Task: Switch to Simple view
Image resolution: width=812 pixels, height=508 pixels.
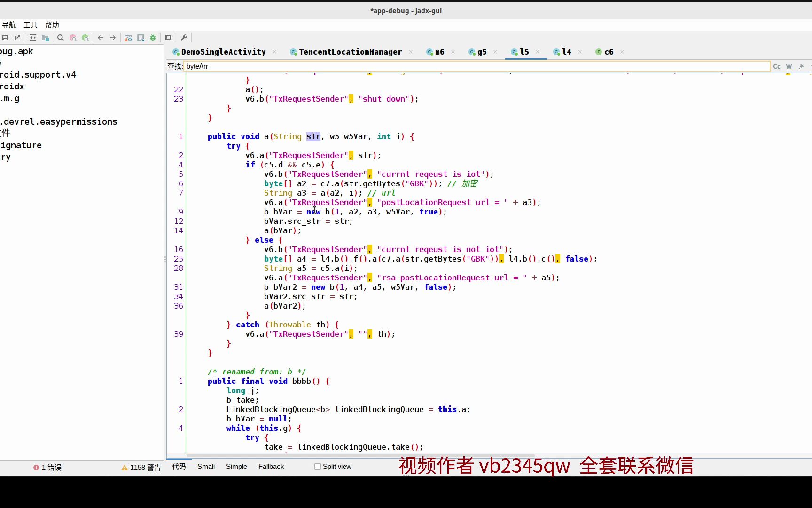Action: click(236, 467)
